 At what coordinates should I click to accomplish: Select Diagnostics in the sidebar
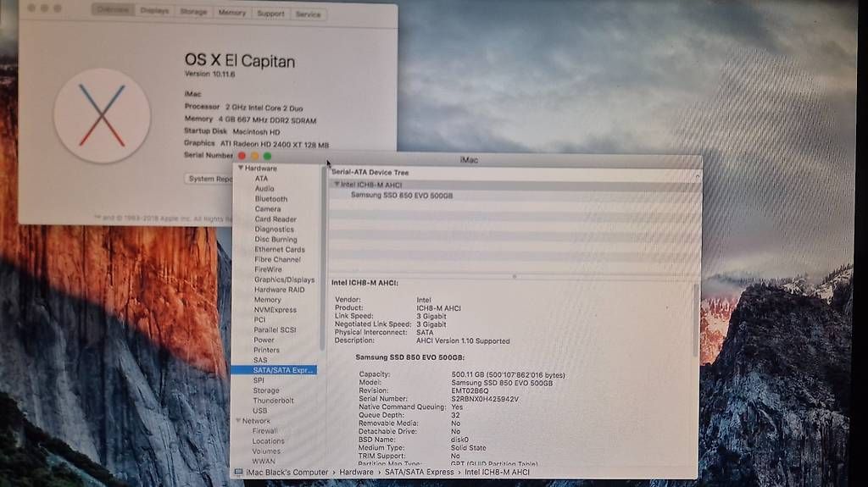[x=275, y=230]
